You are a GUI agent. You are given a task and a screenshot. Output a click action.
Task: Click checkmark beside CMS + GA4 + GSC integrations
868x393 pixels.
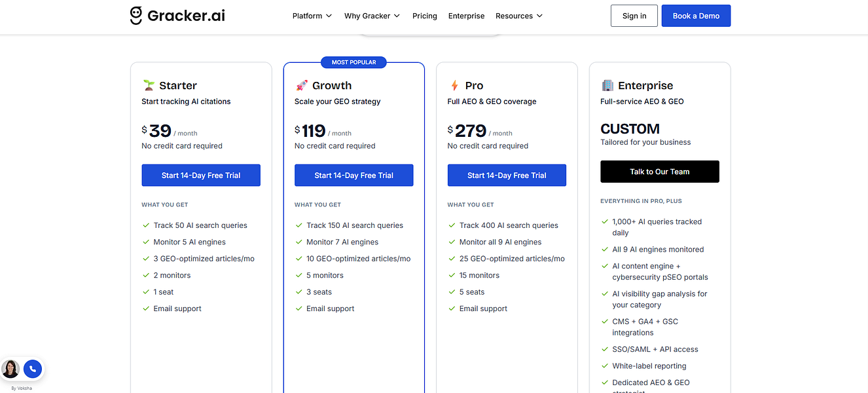[606, 322]
